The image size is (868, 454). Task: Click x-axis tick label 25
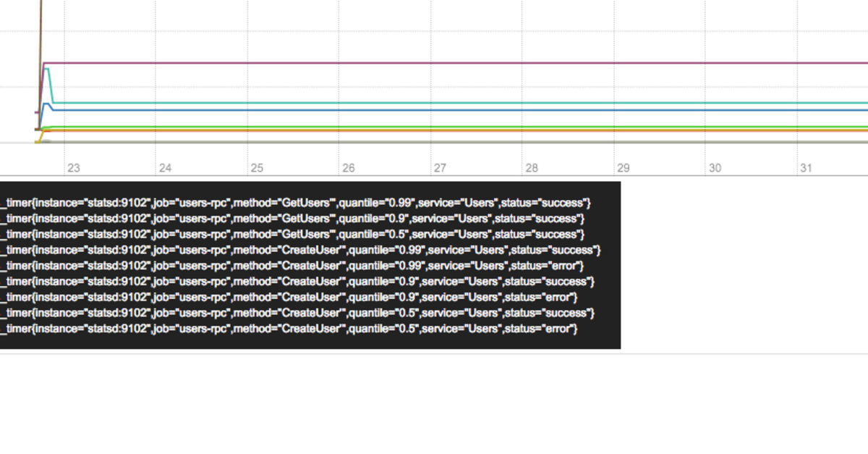click(x=257, y=168)
